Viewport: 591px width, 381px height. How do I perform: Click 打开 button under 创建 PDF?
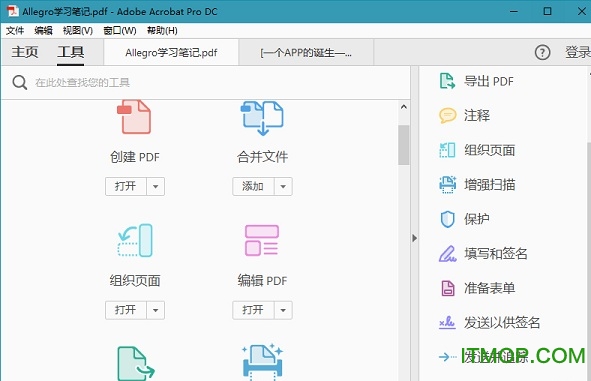coord(126,186)
